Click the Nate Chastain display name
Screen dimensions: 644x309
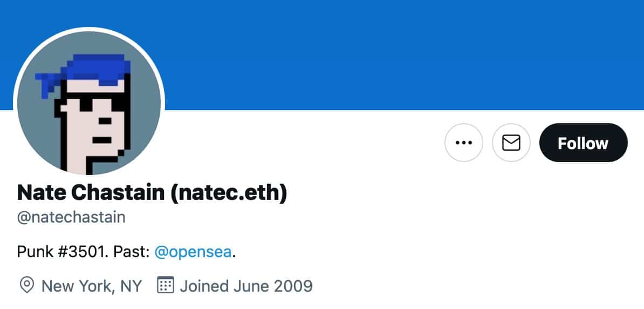[x=91, y=192]
